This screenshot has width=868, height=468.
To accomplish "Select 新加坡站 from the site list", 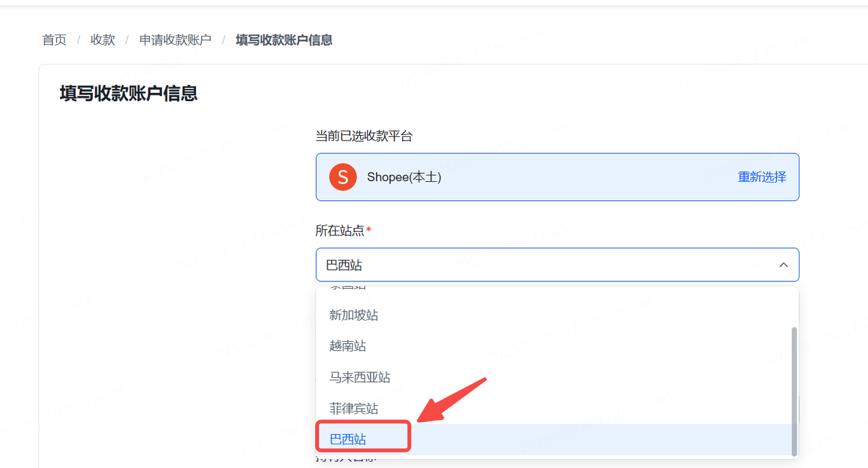I will pos(354,315).
